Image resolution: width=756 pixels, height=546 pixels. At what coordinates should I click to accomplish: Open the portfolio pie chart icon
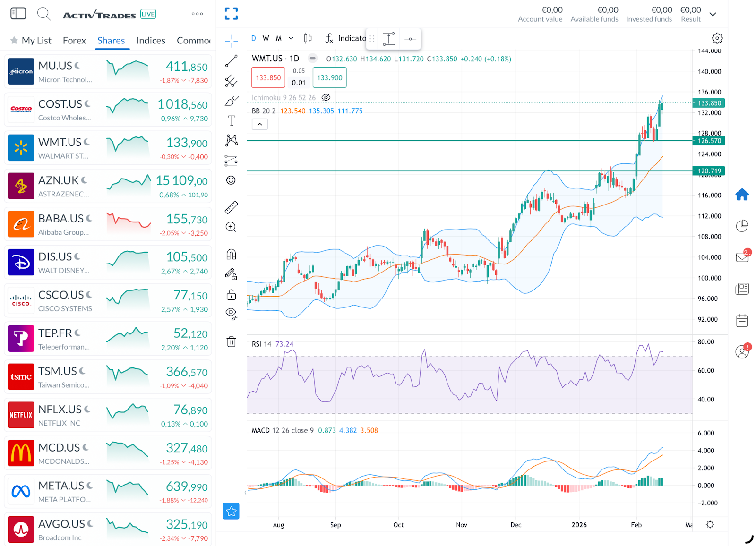click(742, 226)
